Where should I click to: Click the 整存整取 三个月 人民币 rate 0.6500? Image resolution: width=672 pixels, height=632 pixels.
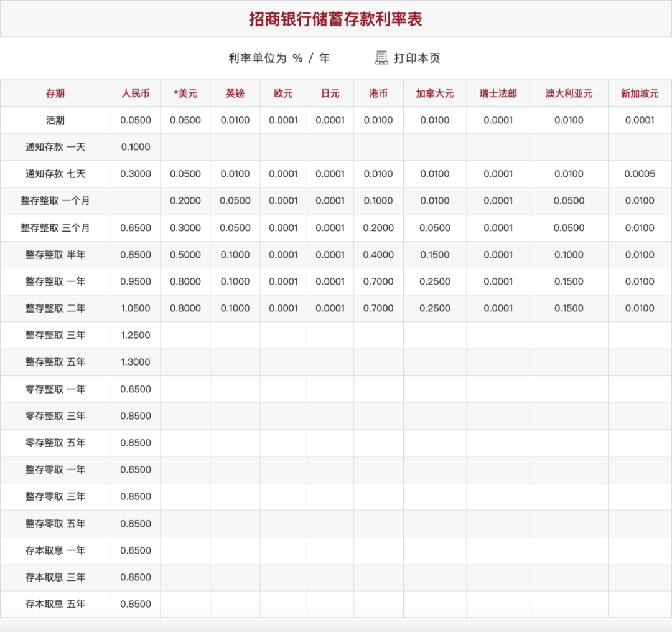[x=136, y=228]
